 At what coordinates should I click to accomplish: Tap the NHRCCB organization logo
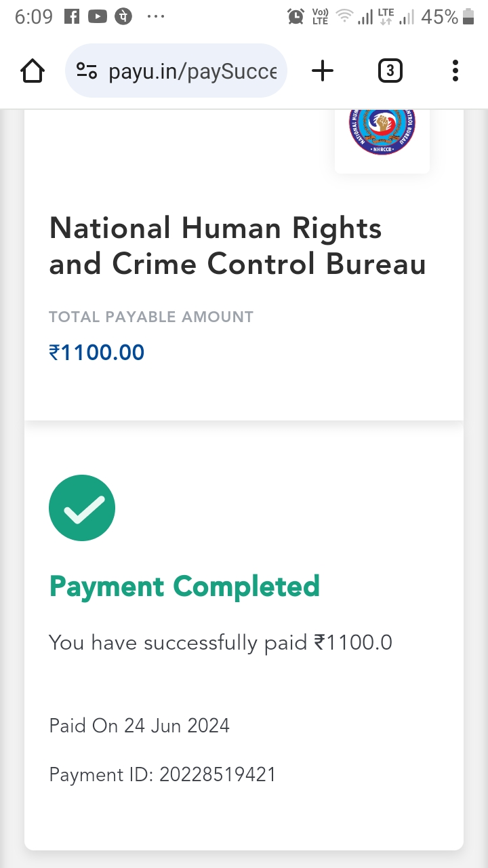(382, 127)
